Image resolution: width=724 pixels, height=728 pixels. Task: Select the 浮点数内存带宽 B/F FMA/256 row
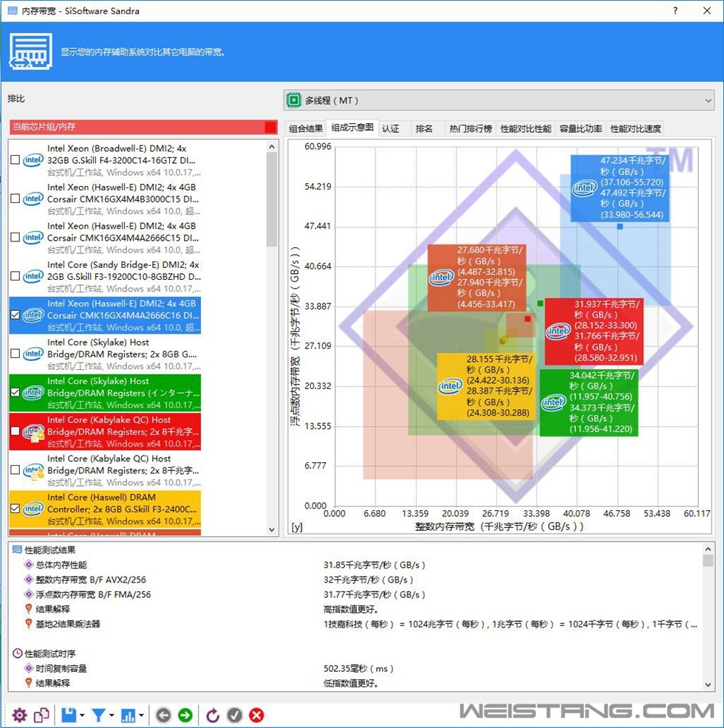pos(355,595)
